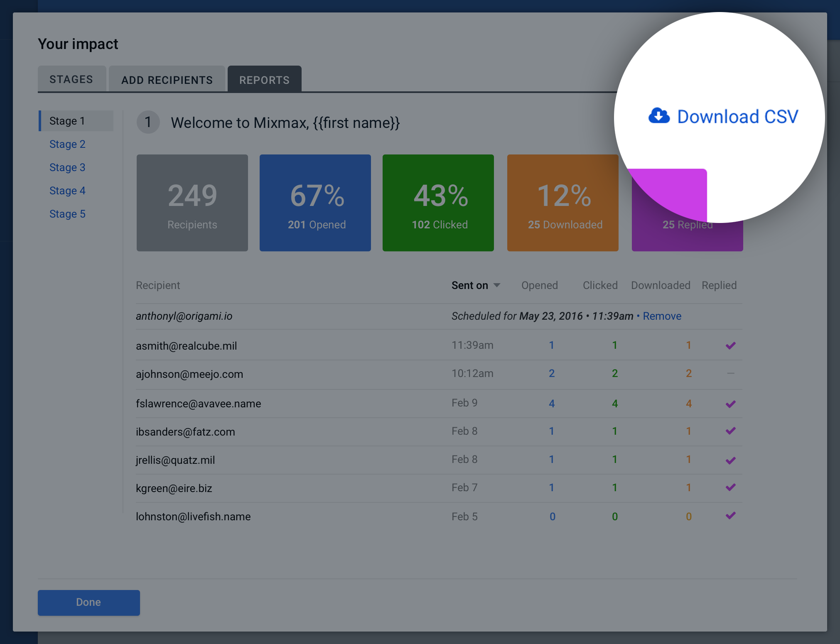Select Stage 1 in the sidebar
The image size is (840, 644).
(x=76, y=121)
